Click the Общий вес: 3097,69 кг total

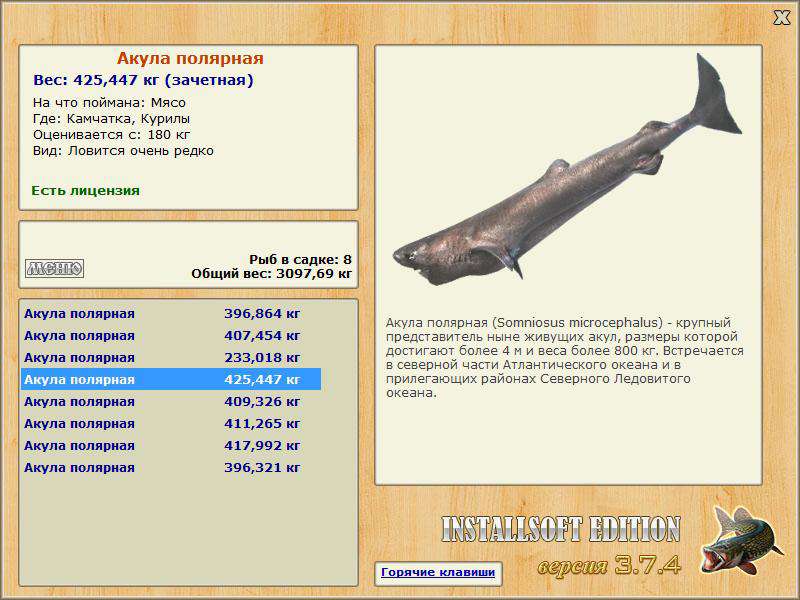271,274
